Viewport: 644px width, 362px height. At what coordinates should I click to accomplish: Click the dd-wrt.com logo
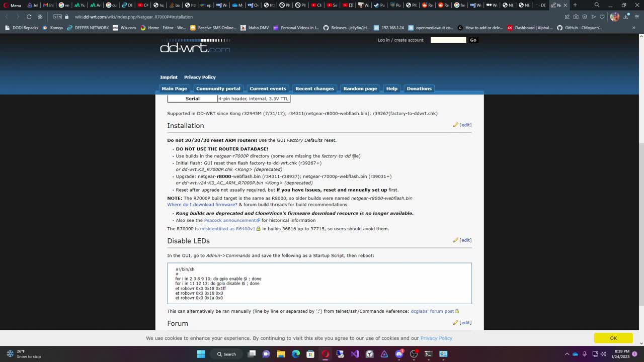(195, 46)
